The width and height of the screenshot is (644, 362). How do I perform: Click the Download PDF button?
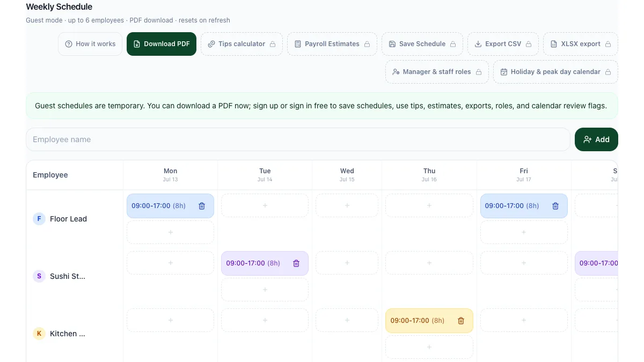tap(162, 44)
